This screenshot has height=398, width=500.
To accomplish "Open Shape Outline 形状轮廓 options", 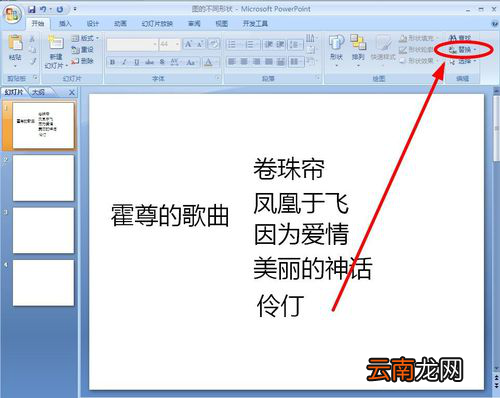I will (418, 50).
